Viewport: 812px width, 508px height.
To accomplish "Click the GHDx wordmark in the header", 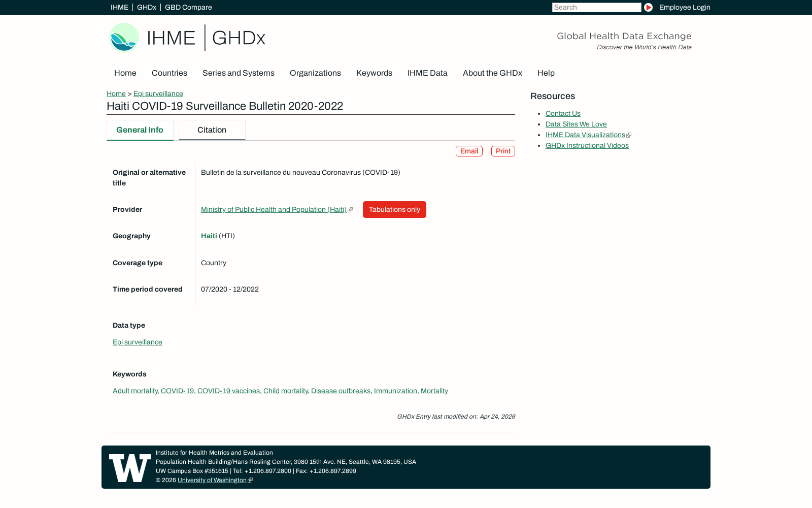I will pos(239,38).
